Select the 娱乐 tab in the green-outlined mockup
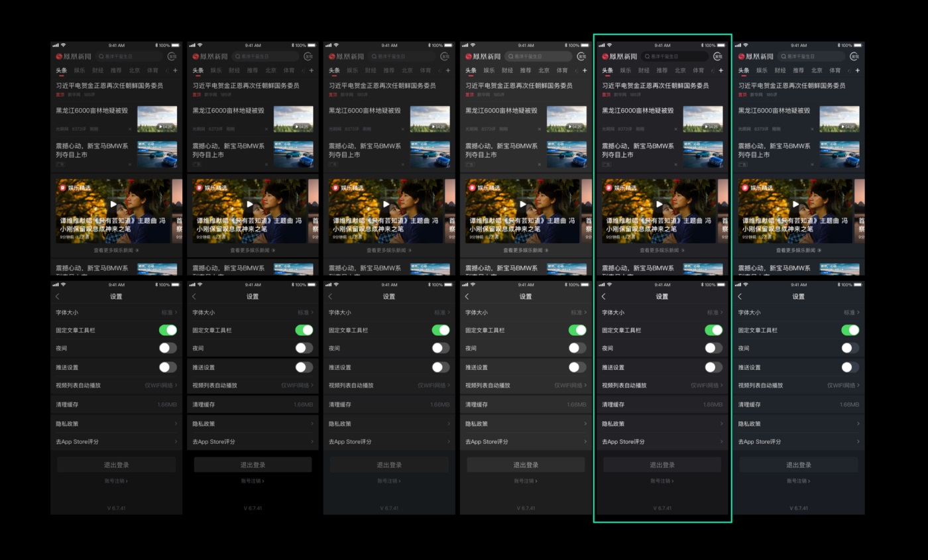928x560 pixels. pos(626,70)
